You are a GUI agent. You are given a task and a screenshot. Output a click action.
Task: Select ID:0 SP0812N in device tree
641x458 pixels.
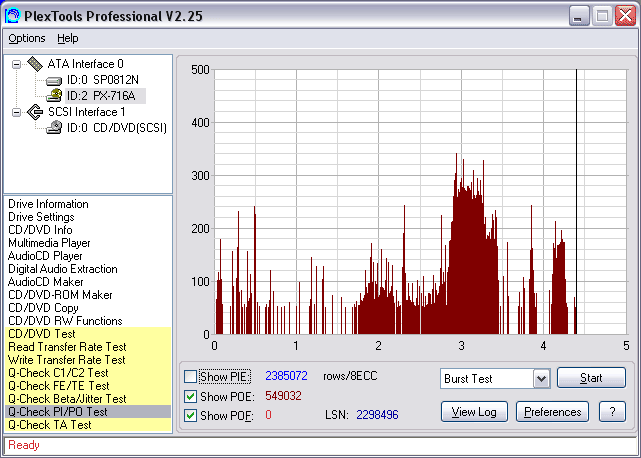pyautogui.click(x=103, y=80)
